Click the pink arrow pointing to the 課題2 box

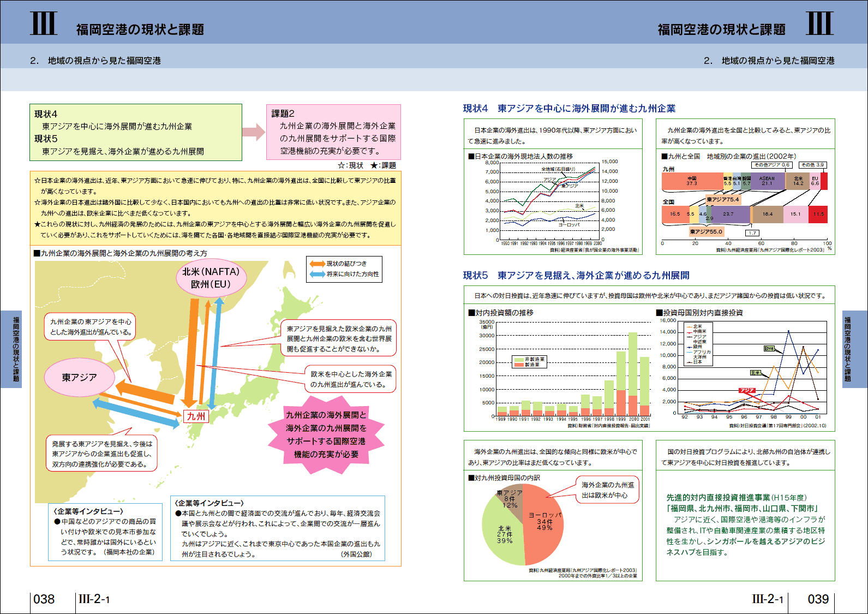[x=254, y=132]
